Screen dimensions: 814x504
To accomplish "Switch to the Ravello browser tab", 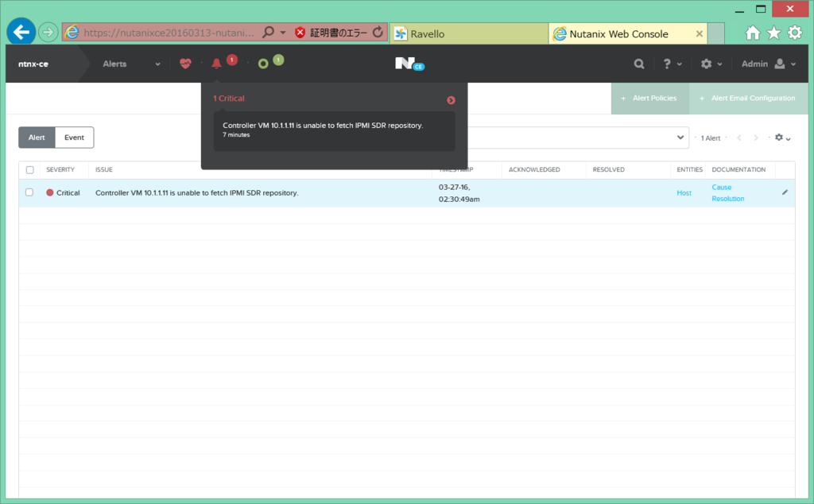I will point(469,33).
